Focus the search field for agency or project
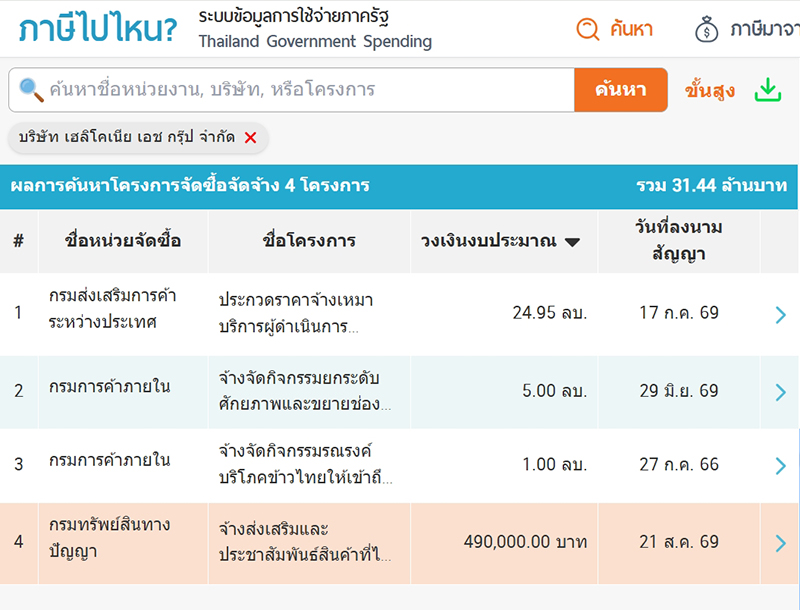Image resolution: width=800 pixels, height=610 pixels. click(x=291, y=90)
